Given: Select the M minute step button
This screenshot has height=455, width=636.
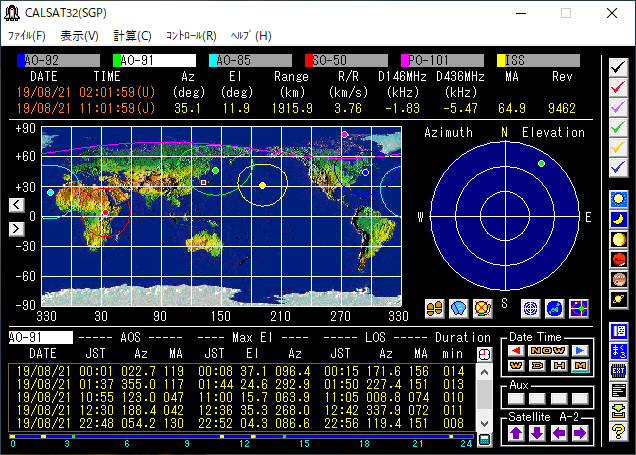Looking at the screenshot, I should click(580, 366).
